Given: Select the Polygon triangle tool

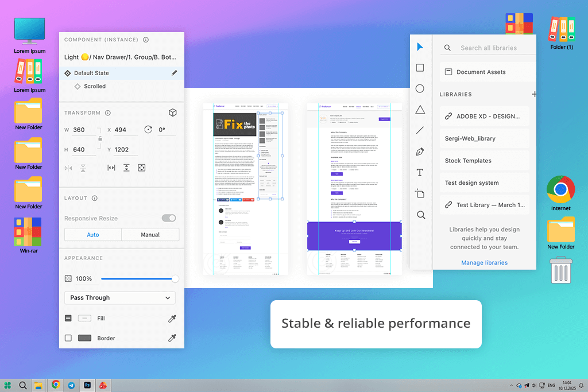Looking at the screenshot, I should pyautogui.click(x=420, y=110).
